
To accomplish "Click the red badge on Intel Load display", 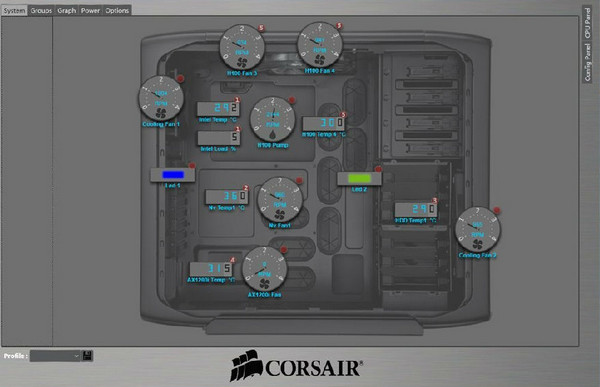I will [238, 129].
